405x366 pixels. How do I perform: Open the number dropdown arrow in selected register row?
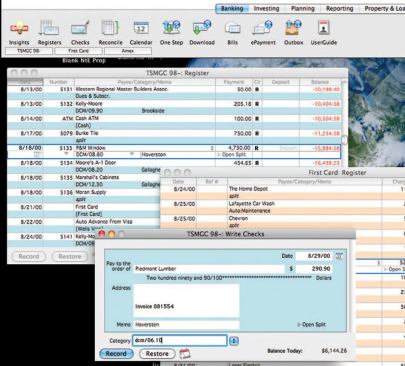[x=66, y=154]
